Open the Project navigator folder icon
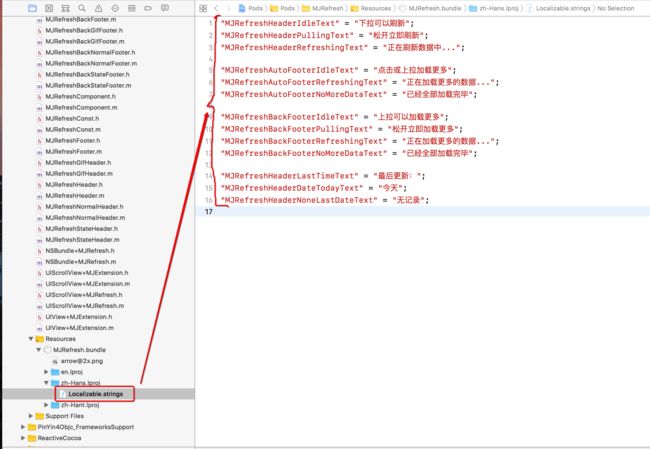This screenshot has height=449, width=650. point(32,8)
